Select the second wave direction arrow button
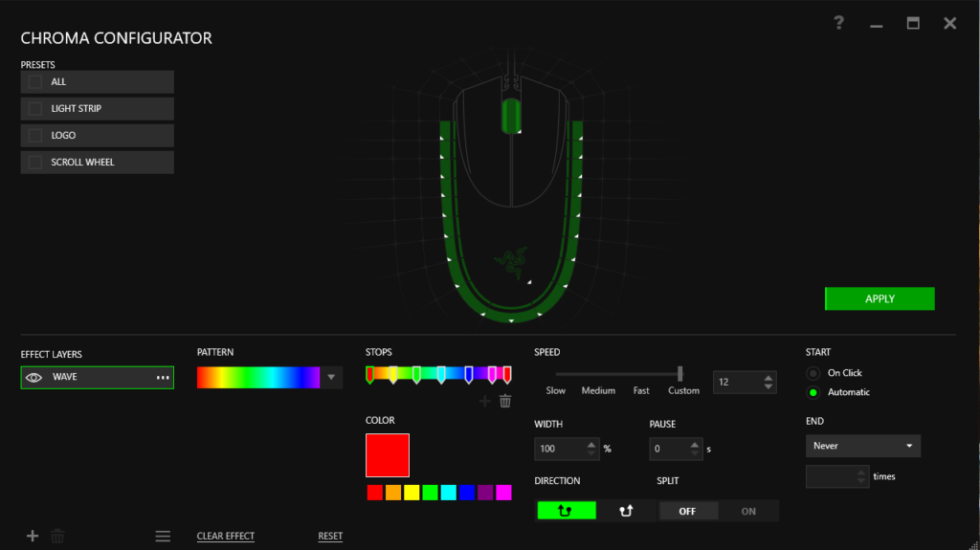Image resolution: width=980 pixels, height=550 pixels. (x=626, y=511)
